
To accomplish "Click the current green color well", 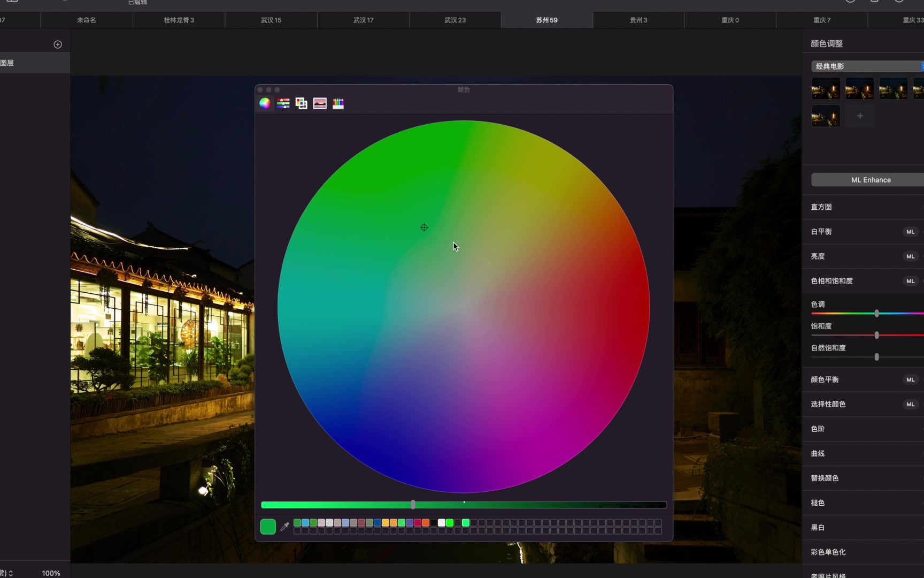I will 268,527.
